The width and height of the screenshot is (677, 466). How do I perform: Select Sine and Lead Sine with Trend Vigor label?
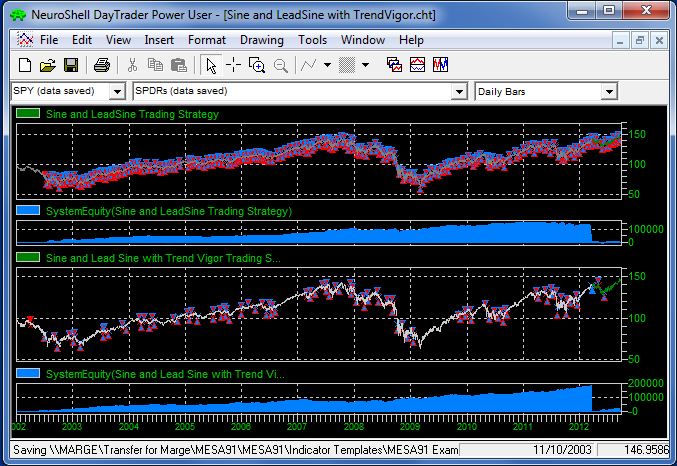[x=163, y=258]
